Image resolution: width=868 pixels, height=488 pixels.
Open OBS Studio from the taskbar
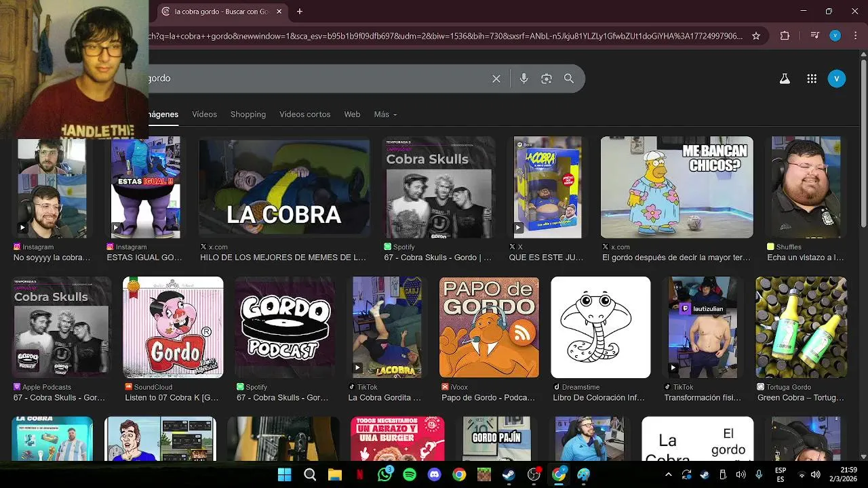click(534, 475)
